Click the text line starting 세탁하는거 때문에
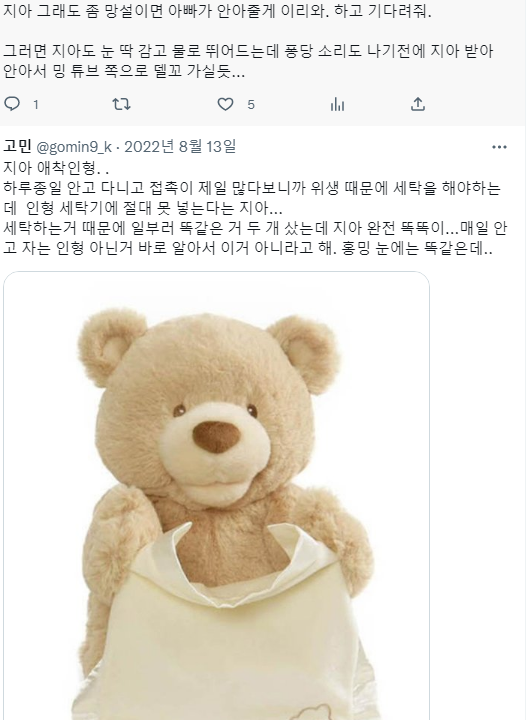526x720 pixels. pyautogui.click(x=255, y=228)
